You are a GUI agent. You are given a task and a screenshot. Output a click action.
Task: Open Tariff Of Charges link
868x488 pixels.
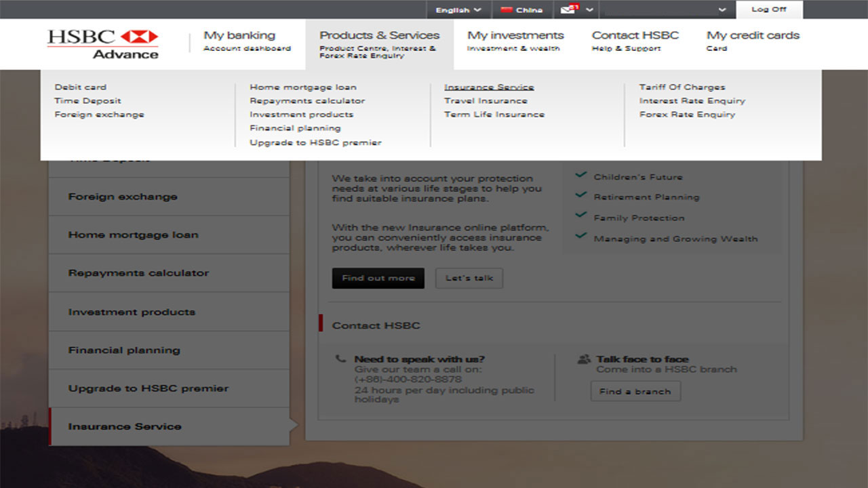click(682, 87)
